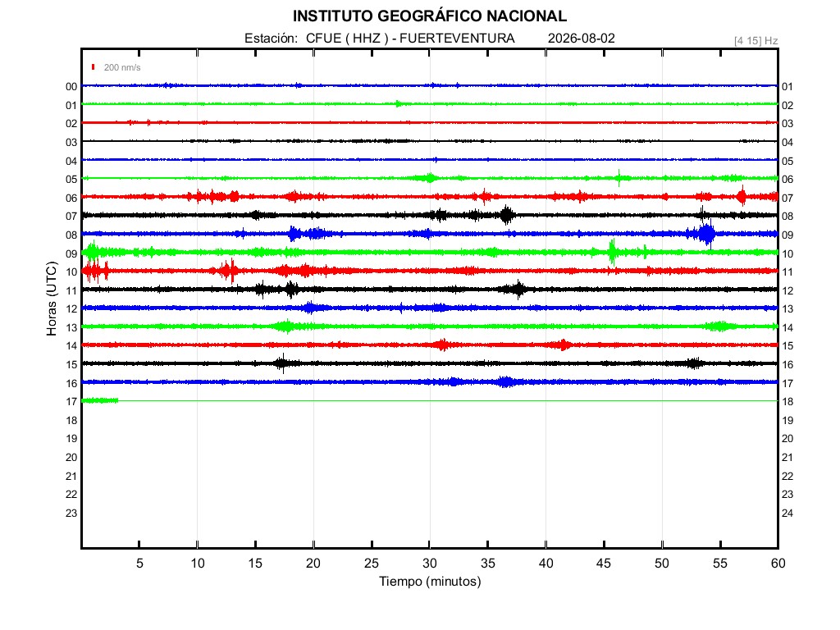The width and height of the screenshot is (840, 630).
Task: Click minute tick label 55 on time axis
Action: pos(720,564)
